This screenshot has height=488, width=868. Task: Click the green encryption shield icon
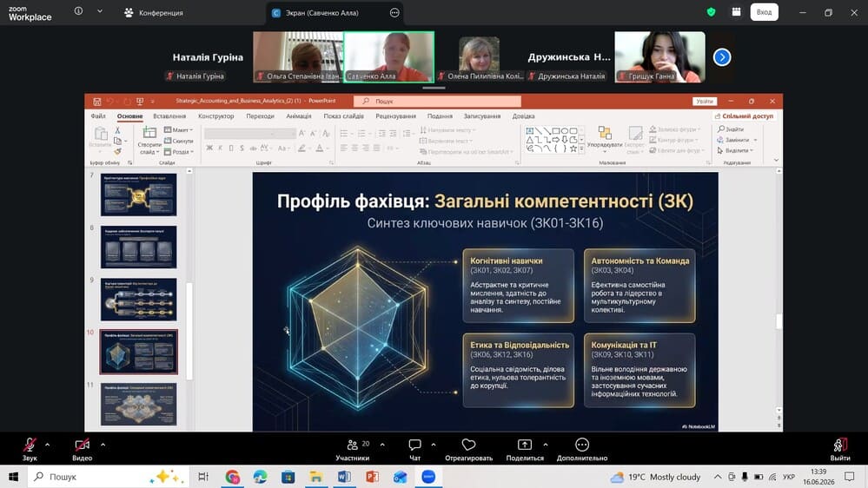(x=712, y=11)
